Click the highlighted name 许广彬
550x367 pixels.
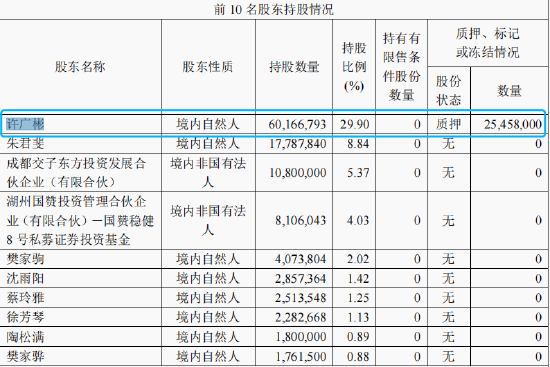(25, 124)
